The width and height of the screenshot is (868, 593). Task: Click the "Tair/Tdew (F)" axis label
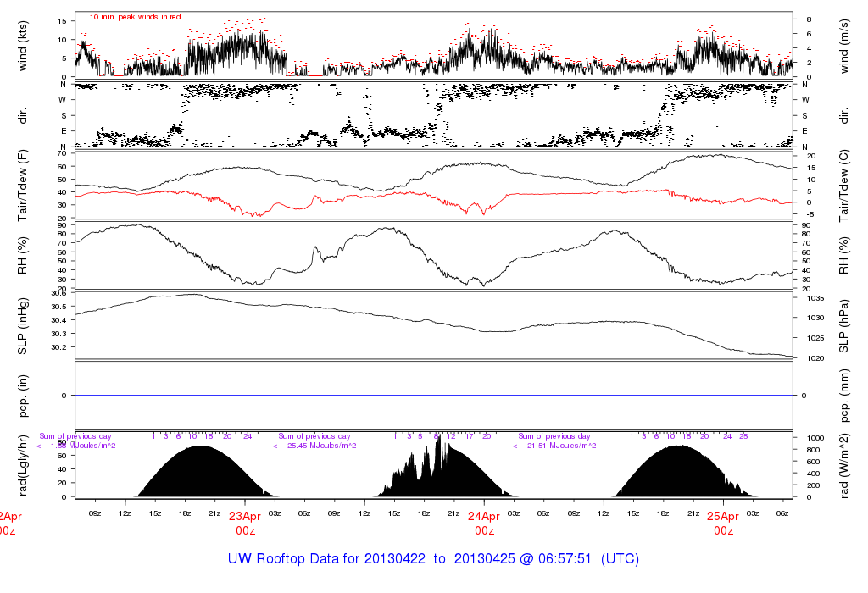[23, 186]
